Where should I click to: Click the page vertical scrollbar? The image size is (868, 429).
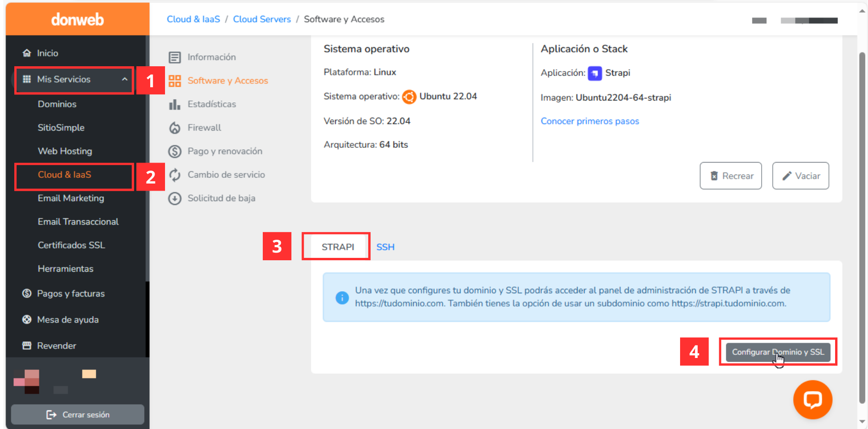click(862, 228)
